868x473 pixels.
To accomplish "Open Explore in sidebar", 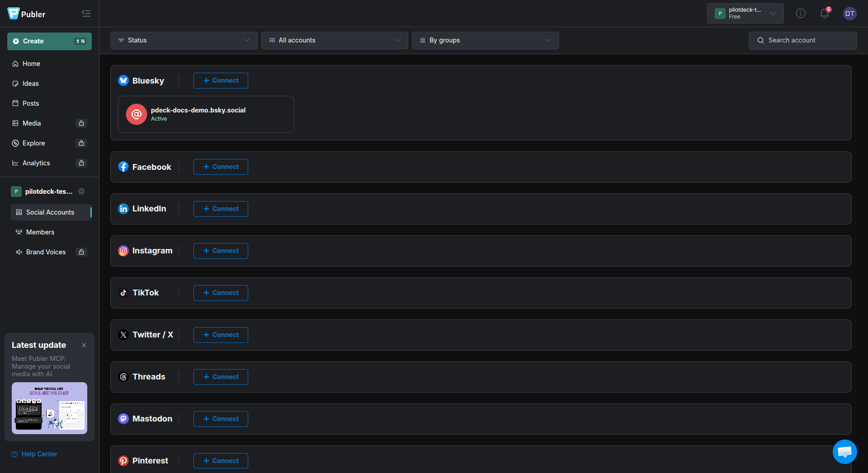I will coord(33,143).
